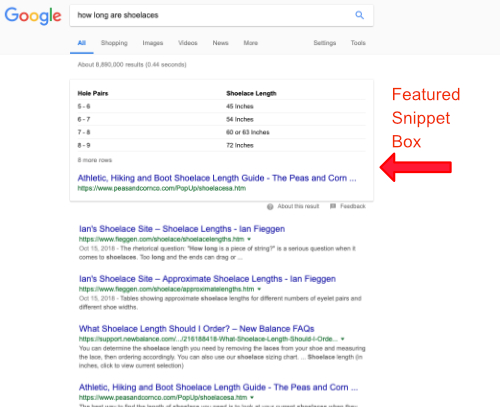The width and height of the screenshot is (500, 407).
Task: Expand arrow next to fieggen approximatelengths URL
Action: (x=259, y=289)
